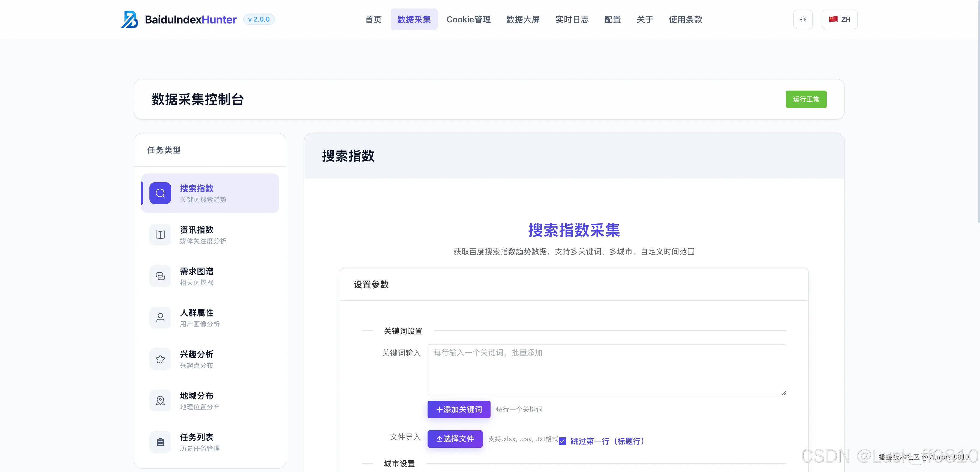Click the 资讯指数 book icon
This screenshot has height=472, width=980.
coord(160,234)
